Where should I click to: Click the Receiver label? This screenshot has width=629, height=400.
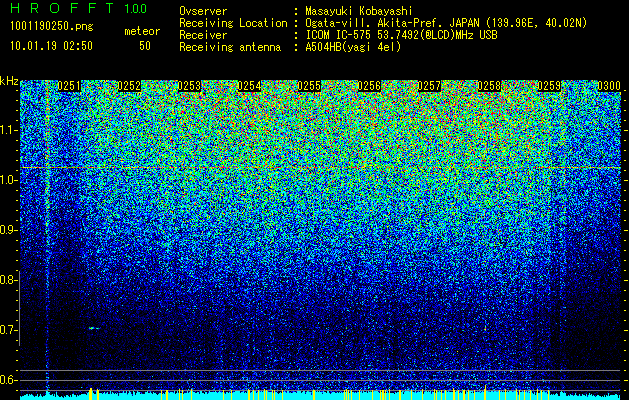pos(203,35)
